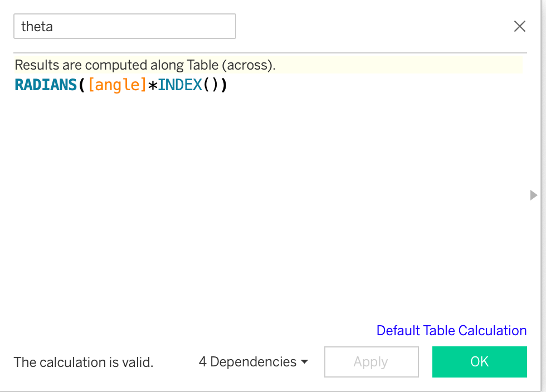Expand the function reference side panel arrow
546x392 pixels.
pos(534,195)
